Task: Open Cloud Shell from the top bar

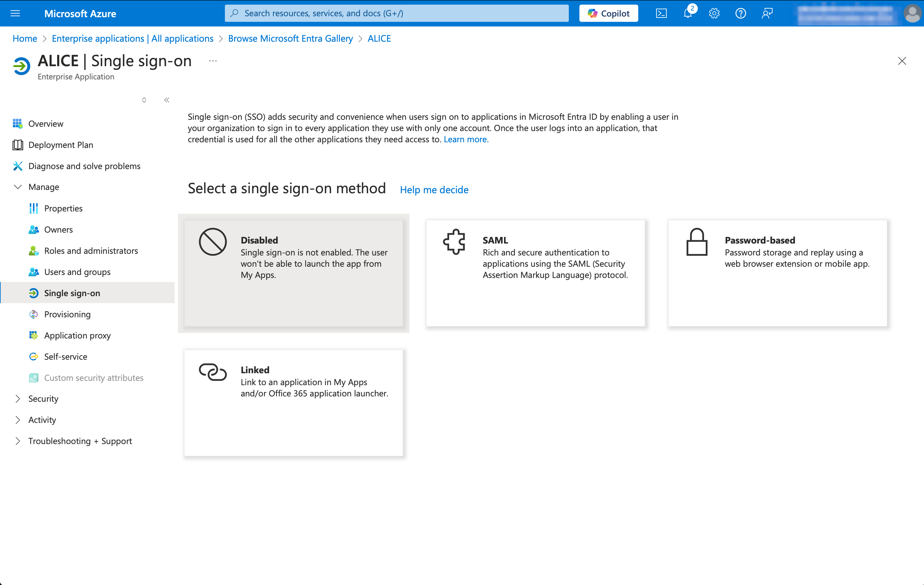Action: click(661, 14)
